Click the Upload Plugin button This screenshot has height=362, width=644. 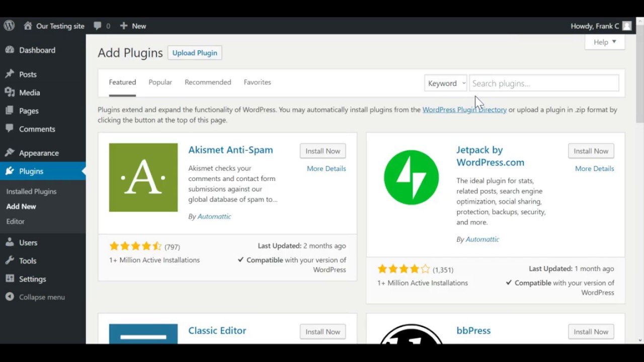point(195,53)
